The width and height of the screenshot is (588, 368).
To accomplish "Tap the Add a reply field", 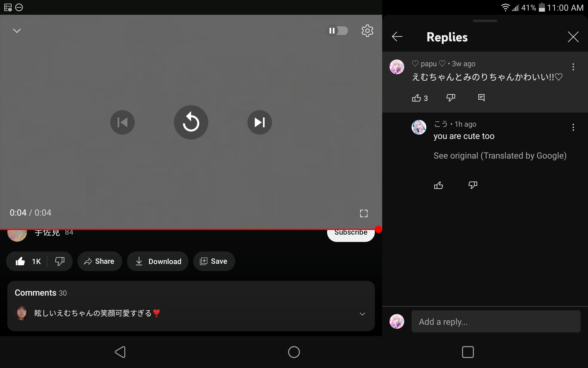I will pyautogui.click(x=496, y=322).
